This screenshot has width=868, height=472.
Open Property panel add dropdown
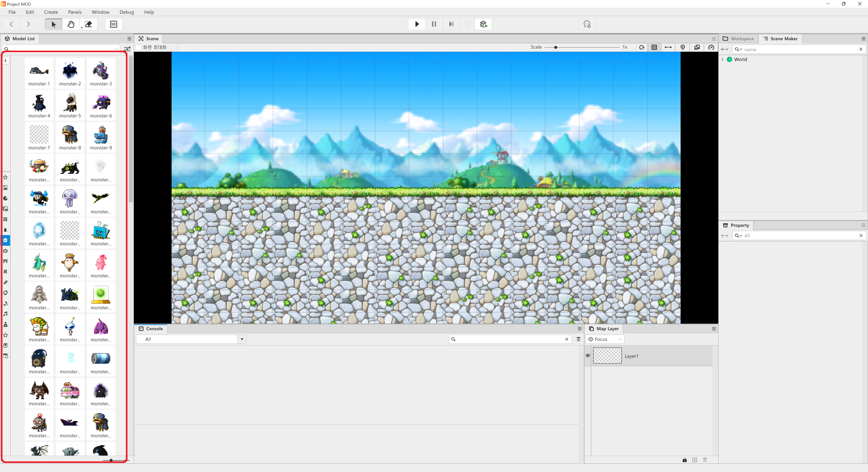click(x=724, y=236)
